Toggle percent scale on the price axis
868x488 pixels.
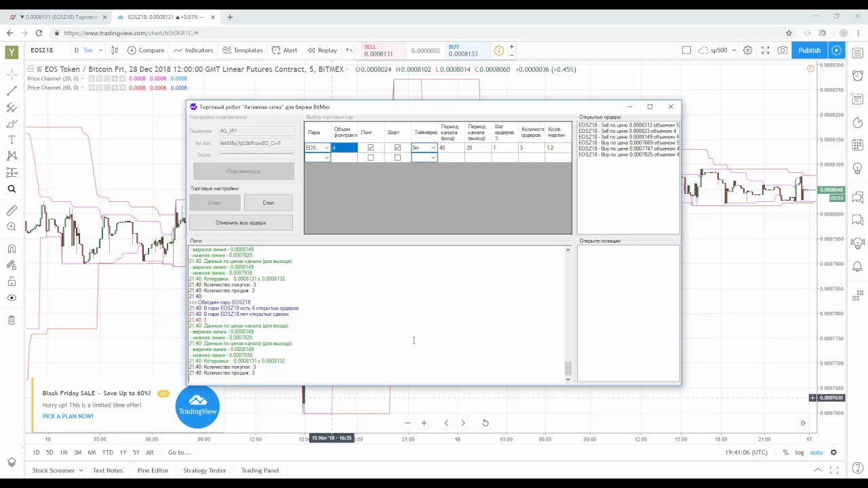pos(785,452)
